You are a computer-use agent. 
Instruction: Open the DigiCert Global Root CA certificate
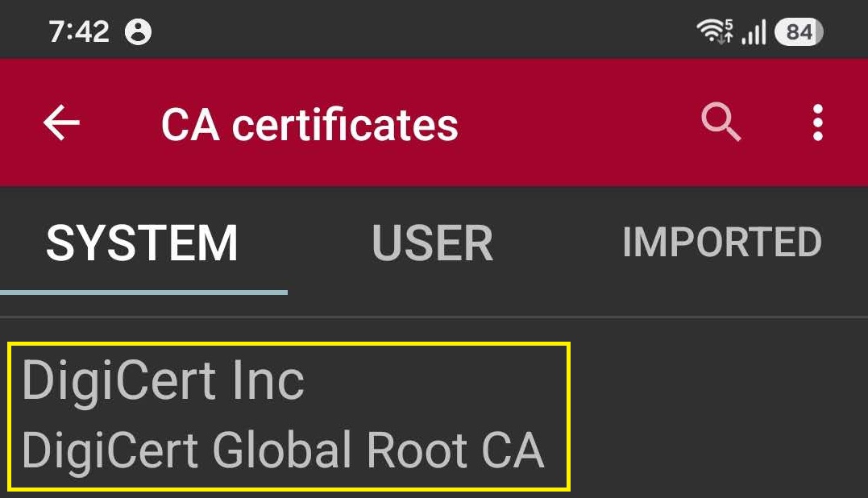tap(283, 450)
